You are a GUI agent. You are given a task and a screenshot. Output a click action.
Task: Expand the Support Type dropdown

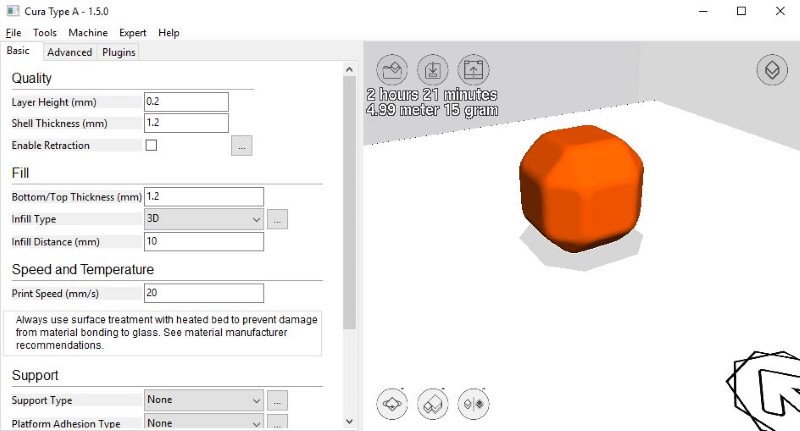tap(204, 400)
